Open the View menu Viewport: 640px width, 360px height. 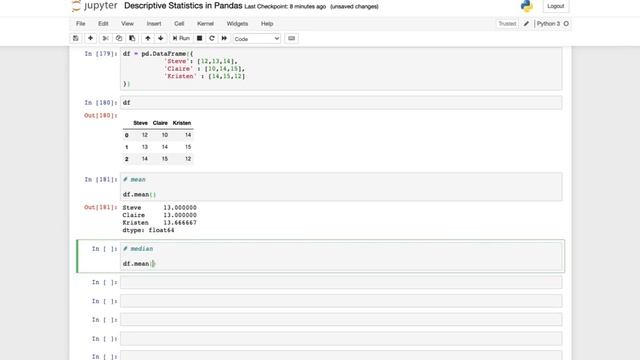tap(127, 24)
